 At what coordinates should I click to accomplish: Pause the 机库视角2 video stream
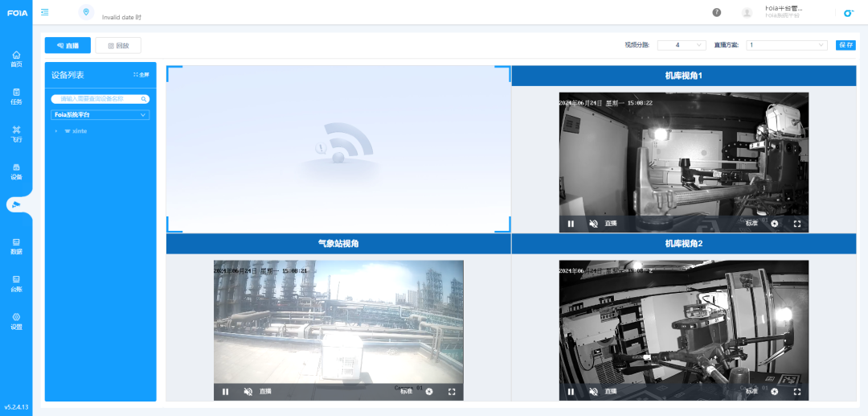click(571, 392)
